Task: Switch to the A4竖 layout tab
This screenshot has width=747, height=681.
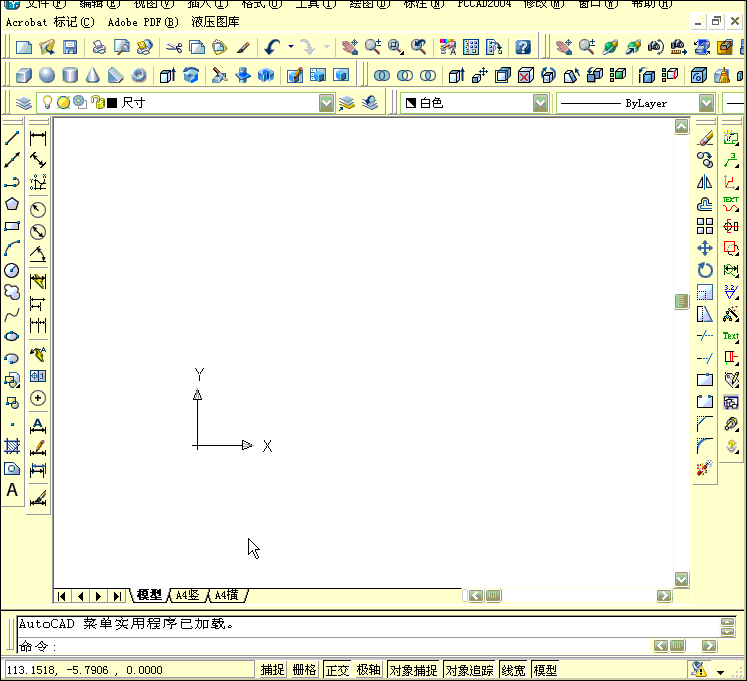Action: tap(187, 595)
